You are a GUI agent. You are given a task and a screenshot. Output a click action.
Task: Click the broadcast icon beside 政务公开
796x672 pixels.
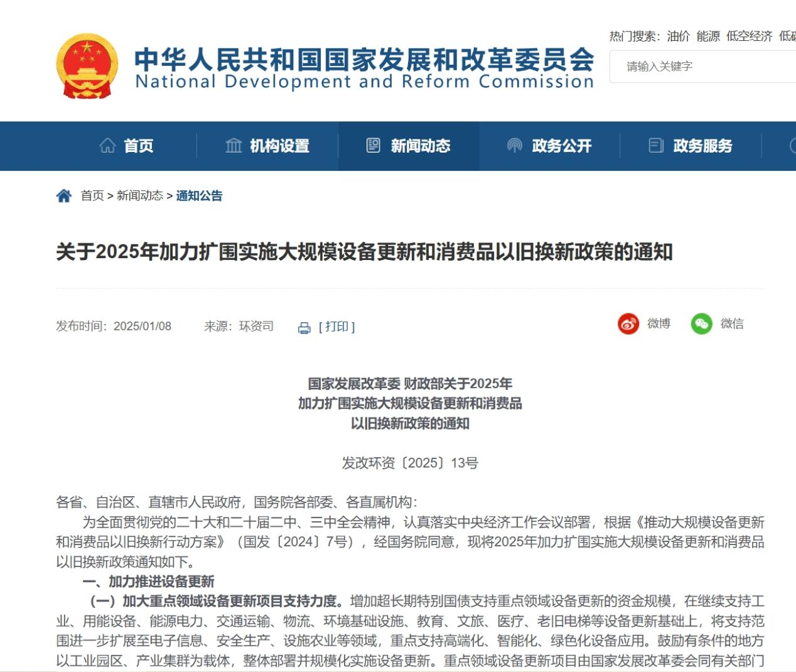click(x=515, y=146)
